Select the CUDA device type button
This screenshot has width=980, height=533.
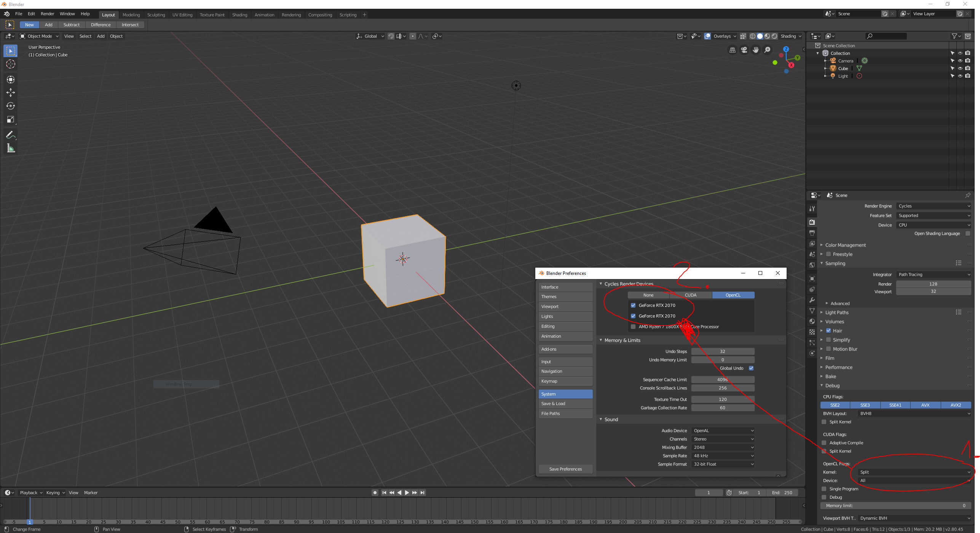click(x=690, y=295)
